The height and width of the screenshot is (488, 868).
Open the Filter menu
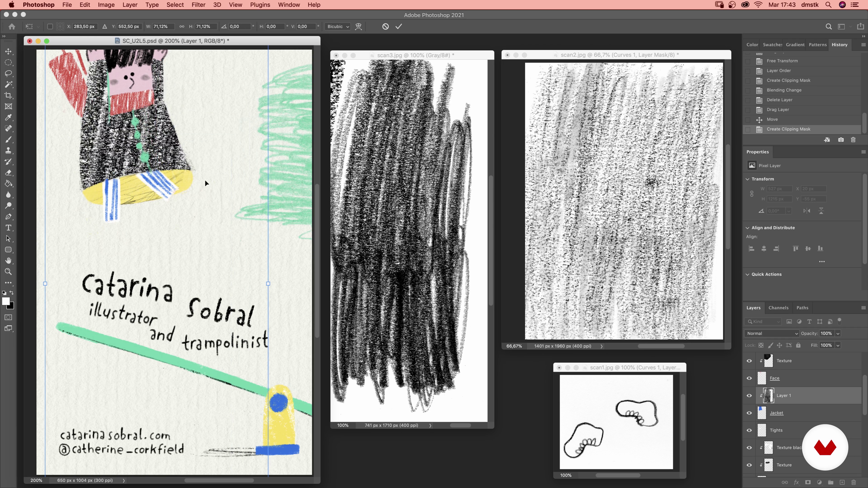(198, 5)
